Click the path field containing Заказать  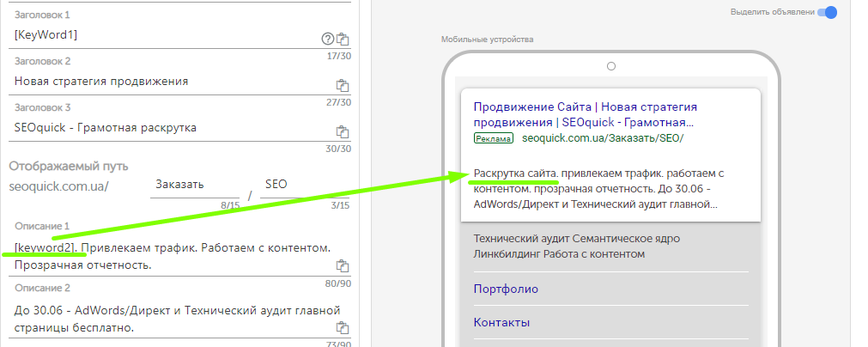[195, 186]
